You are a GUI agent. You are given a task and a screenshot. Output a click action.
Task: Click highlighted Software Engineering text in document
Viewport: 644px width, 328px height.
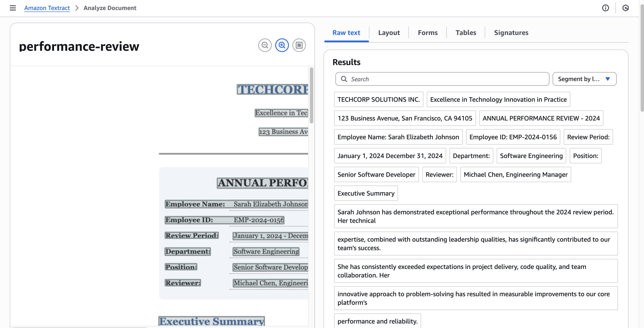tap(266, 252)
